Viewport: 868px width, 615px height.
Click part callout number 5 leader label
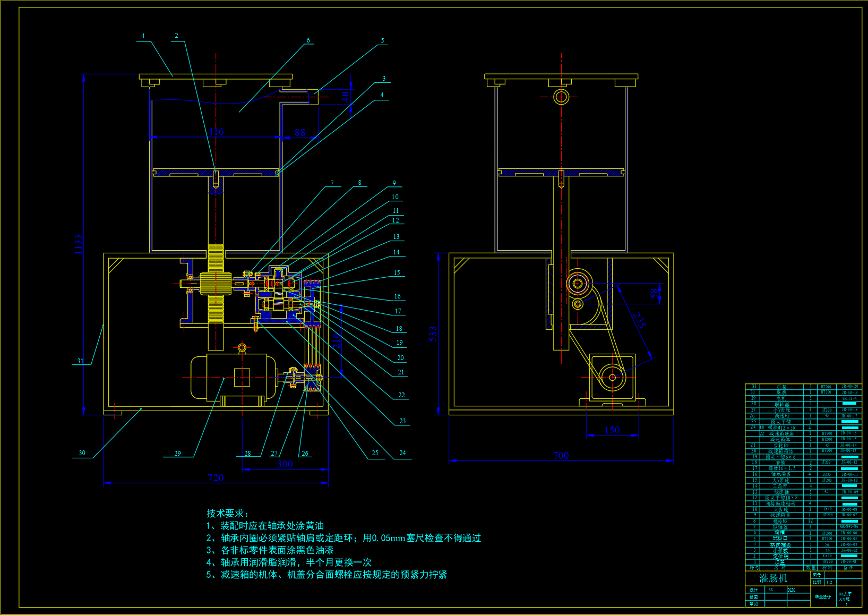(383, 41)
